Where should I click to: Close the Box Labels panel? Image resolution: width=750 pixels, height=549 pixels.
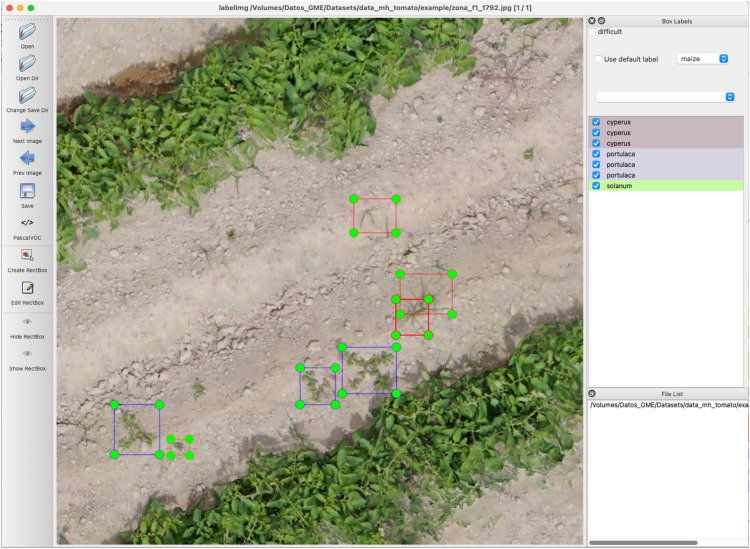[592, 21]
